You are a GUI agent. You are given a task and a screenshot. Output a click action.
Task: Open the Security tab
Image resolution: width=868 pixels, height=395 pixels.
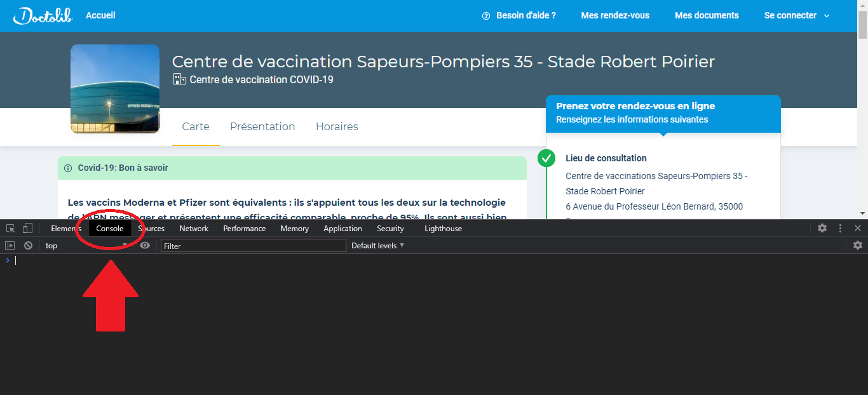390,229
